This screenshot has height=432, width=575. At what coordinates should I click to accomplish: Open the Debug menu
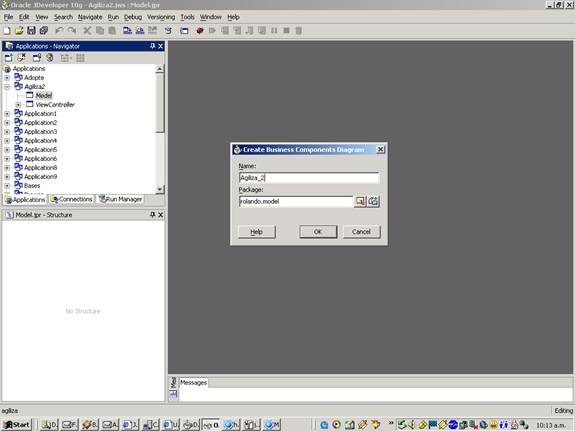pyautogui.click(x=133, y=17)
